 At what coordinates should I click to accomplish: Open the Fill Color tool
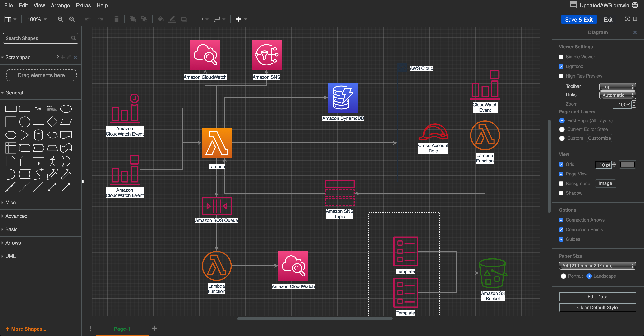160,19
